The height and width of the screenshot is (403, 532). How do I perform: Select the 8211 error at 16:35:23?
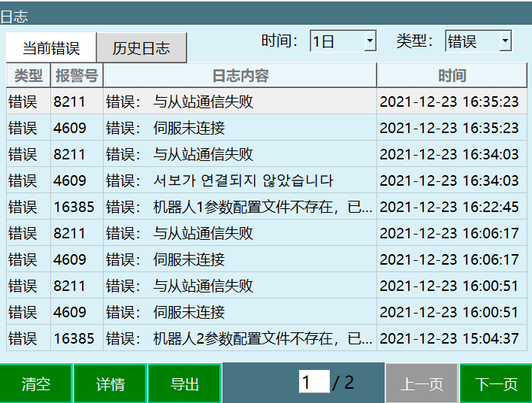(x=240, y=102)
